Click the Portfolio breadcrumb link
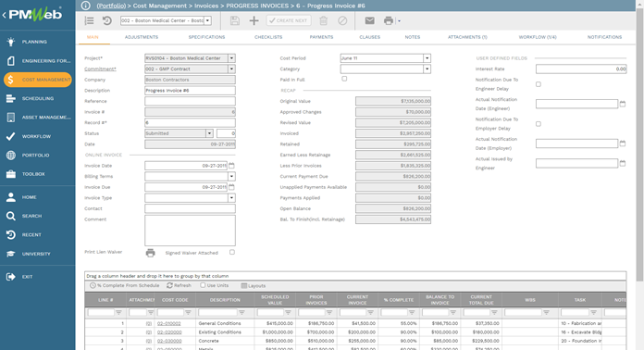 (x=111, y=6)
